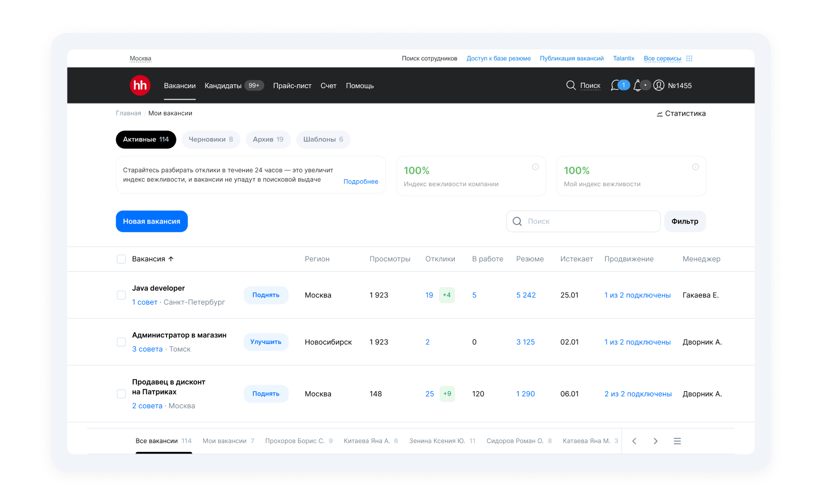Image resolution: width=822 pixels, height=504 pixels.
Task: Open the Talantix link
Action: click(x=624, y=59)
